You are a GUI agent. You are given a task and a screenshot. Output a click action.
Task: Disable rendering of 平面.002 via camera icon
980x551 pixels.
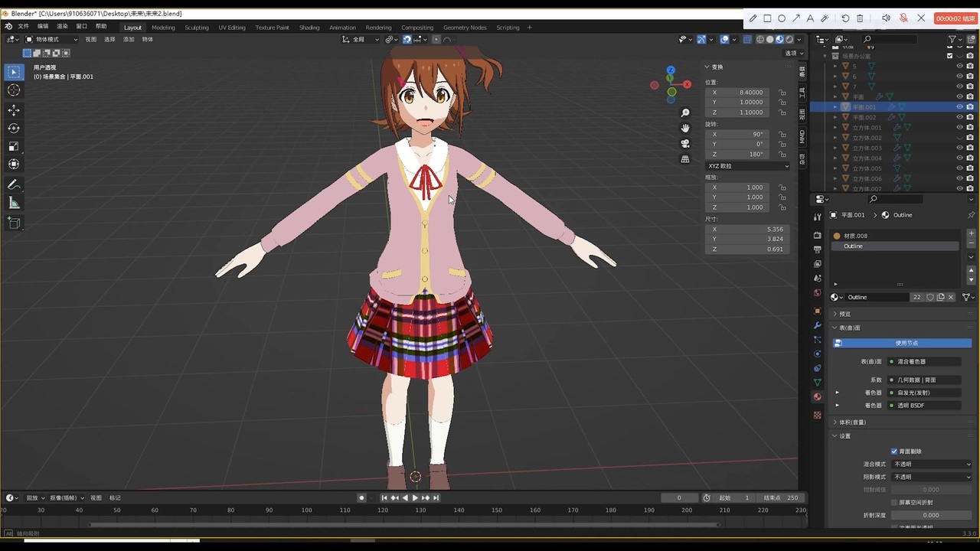pyautogui.click(x=970, y=117)
